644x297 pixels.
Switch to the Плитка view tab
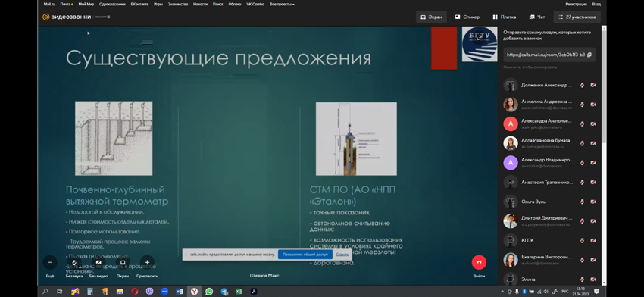coord(505,17)
